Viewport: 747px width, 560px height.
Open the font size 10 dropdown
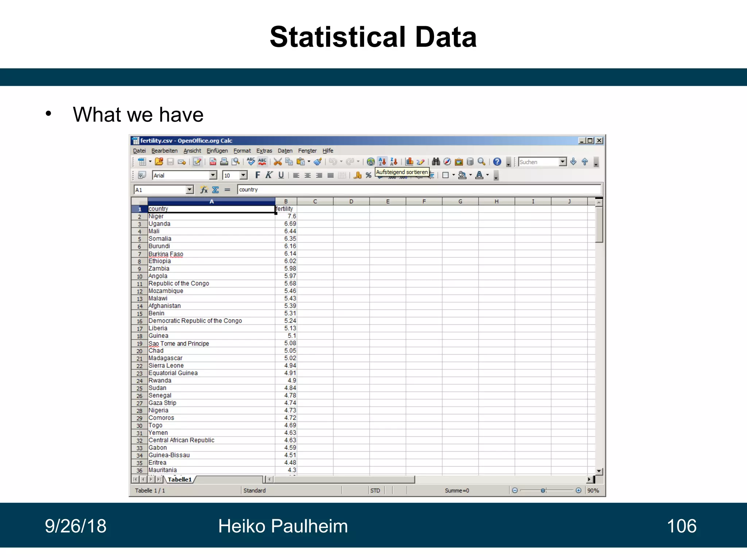coord(244,175)
